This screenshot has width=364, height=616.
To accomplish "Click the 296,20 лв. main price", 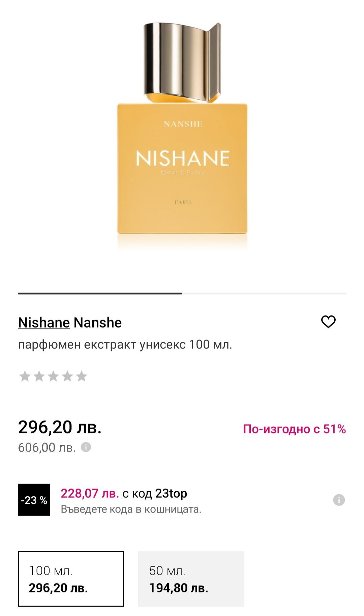I will click(x=60, y=427).
